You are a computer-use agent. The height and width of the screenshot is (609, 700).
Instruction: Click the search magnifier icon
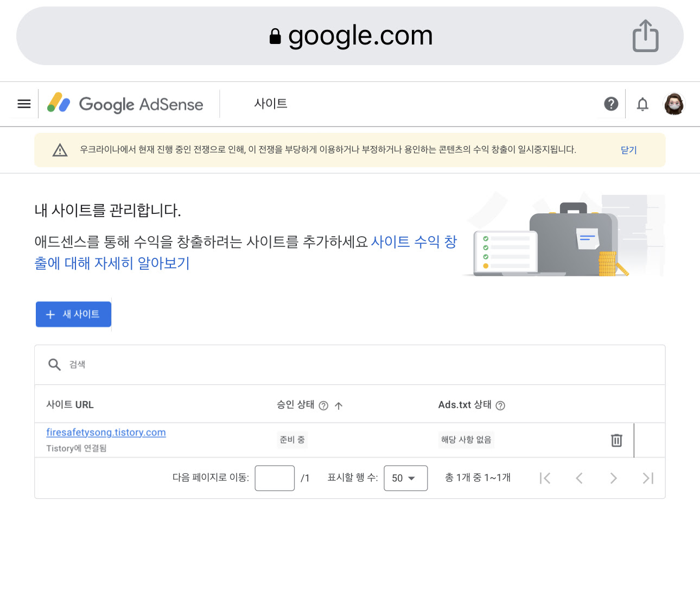click(x=54, y=365)
